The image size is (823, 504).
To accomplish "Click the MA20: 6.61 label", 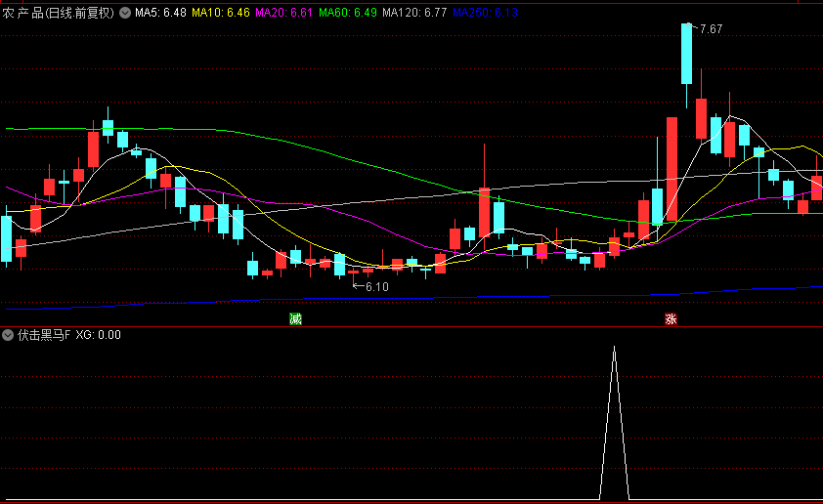I will (284, 13).
